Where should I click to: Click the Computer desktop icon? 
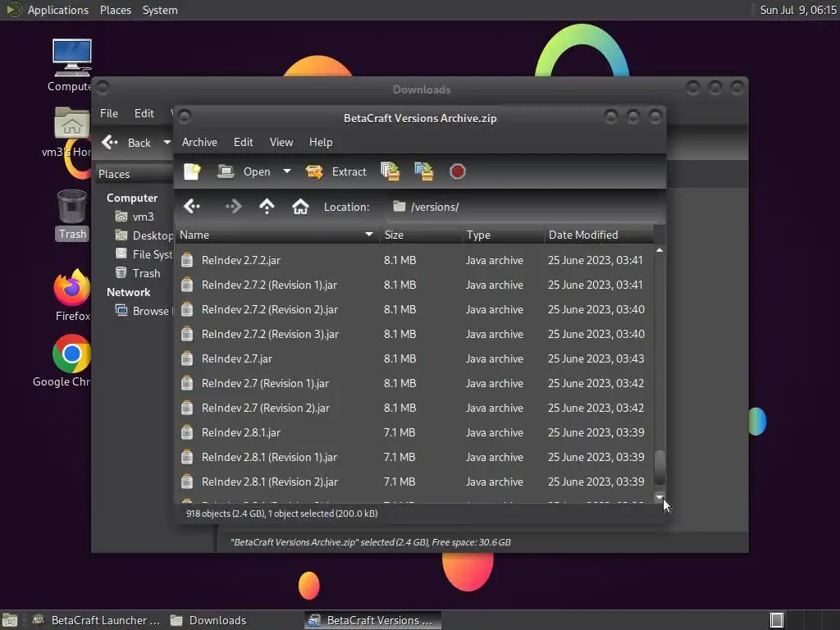coord(71,66)
